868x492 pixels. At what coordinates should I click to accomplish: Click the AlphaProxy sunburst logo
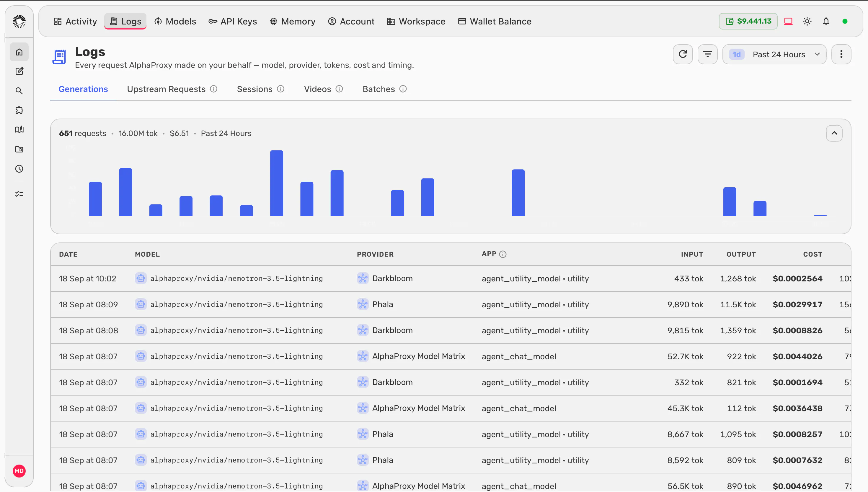(x=19, y=21)
